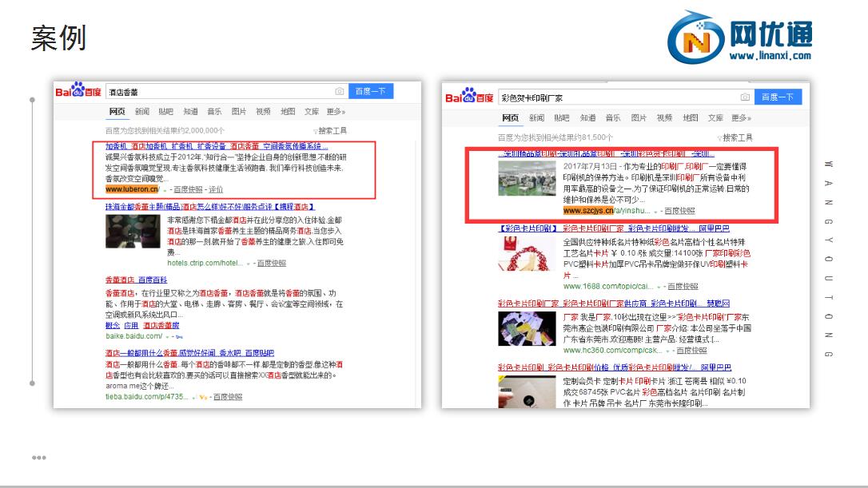This screenshot has width=868, height=488.
Task: Open 百度快照 for the szcjys.cn result
Action: 679,211
